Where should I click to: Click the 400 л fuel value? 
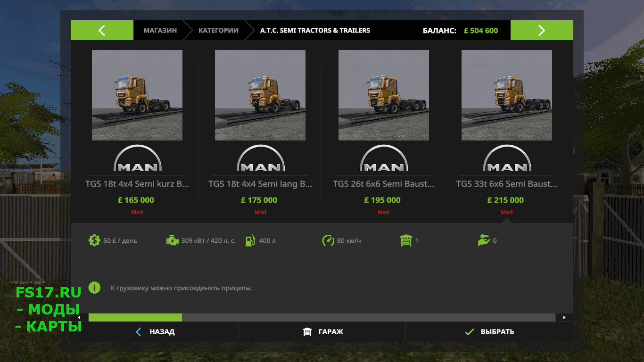point(267,241)
